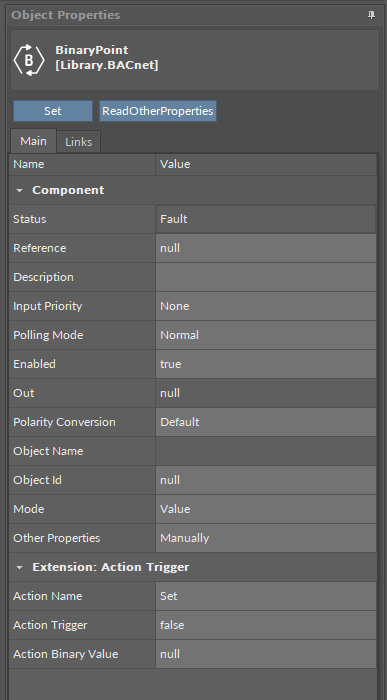Viewport: 387px width, 700px height.
Task: Click the Action Name Set field
Action: (x=266, y=596)
